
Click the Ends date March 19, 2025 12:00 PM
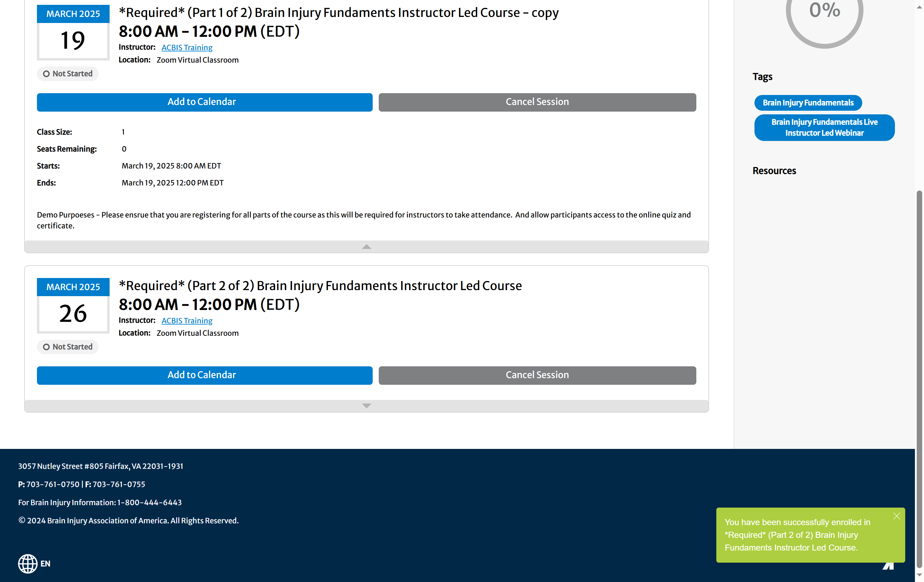[x=172, y=182]
